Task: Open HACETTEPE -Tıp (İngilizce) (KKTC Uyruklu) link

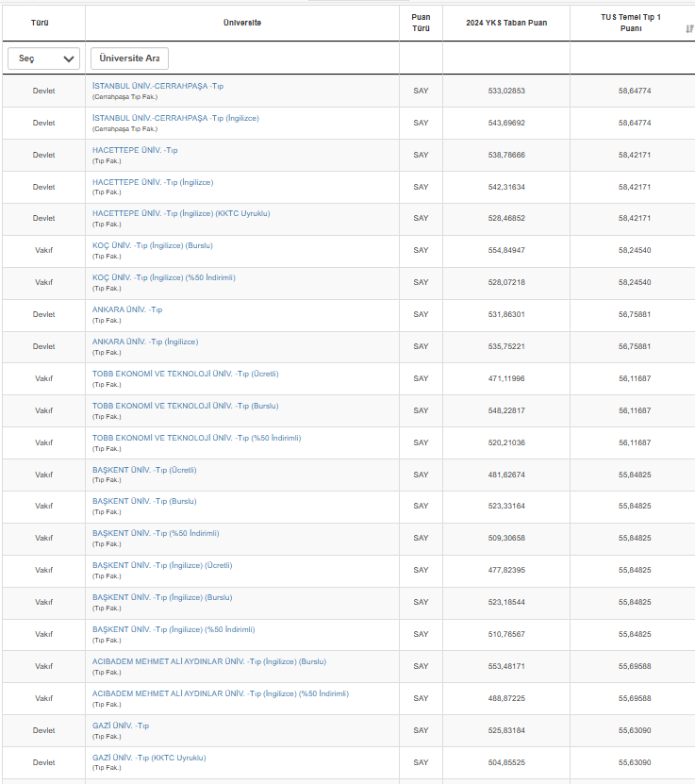Action: click(x=181, y=213)
